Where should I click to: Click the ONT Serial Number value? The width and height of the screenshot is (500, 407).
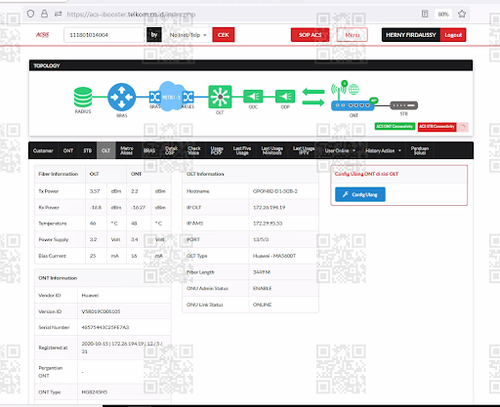pos(105,327)
